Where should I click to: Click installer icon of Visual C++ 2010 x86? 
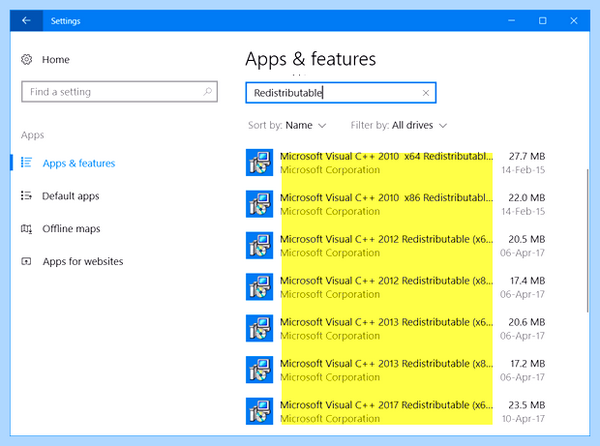click(x=259, y=204)
